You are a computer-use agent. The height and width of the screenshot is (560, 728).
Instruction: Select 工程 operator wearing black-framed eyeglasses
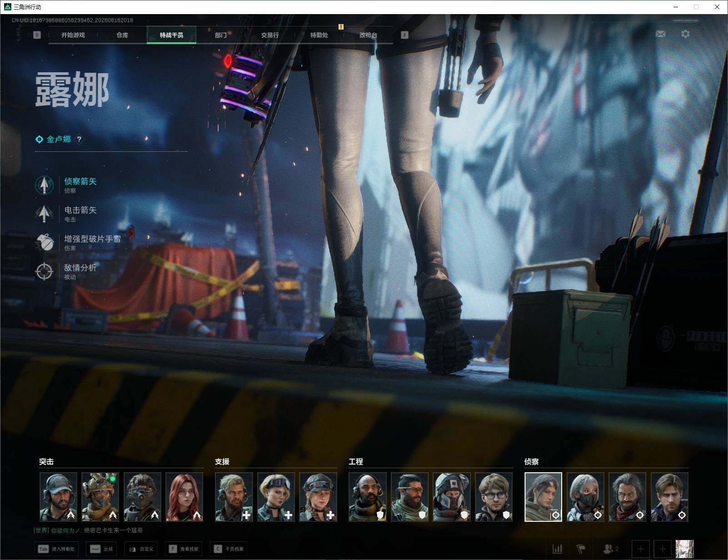[x=494, y=497]
